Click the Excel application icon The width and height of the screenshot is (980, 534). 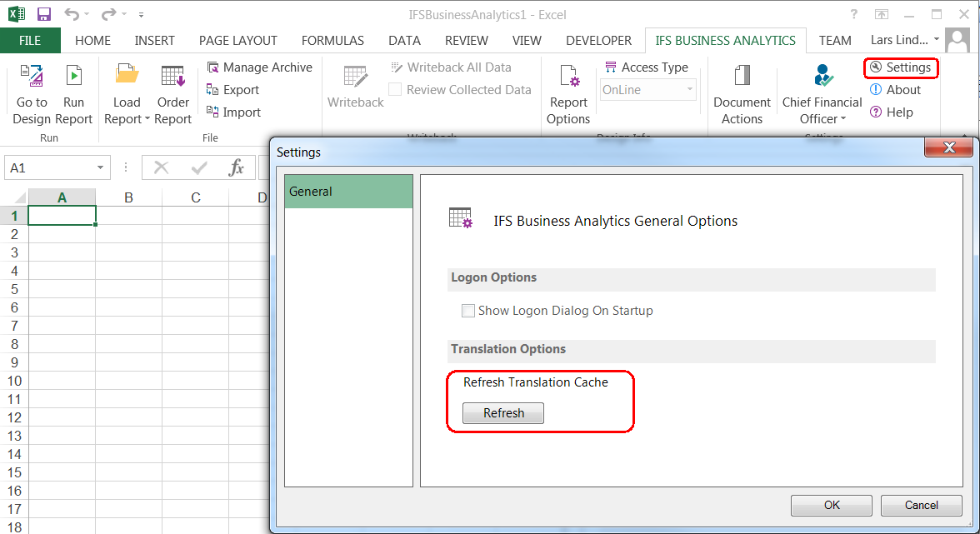click(x=17, y=14)
